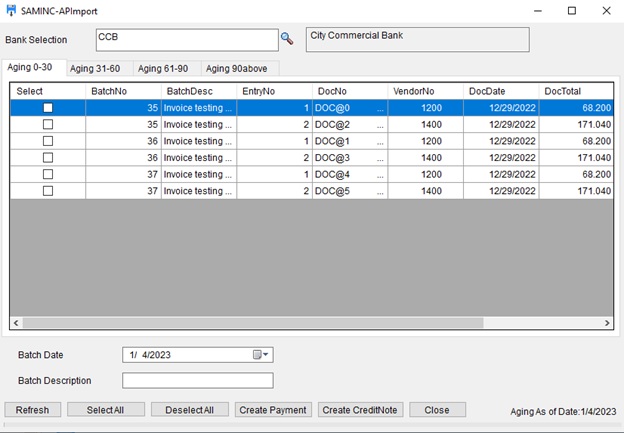The height and width of the screenshot is (433, 624).
Task: Select the DOC@0 cell
Action: pos(350,108)
